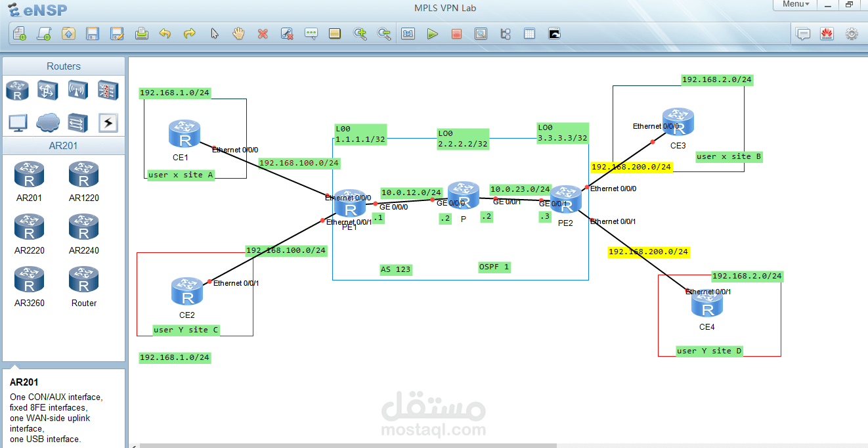Select the WLAN wireless device icon
This screenshot has width=868, height=448.
pyautogui.click(x=77, y=90)
